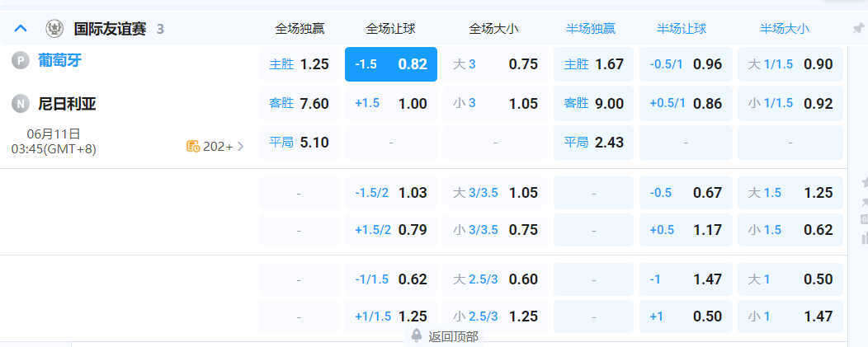Collapse the 国际友谊赛 league section

tap(21, 28)
